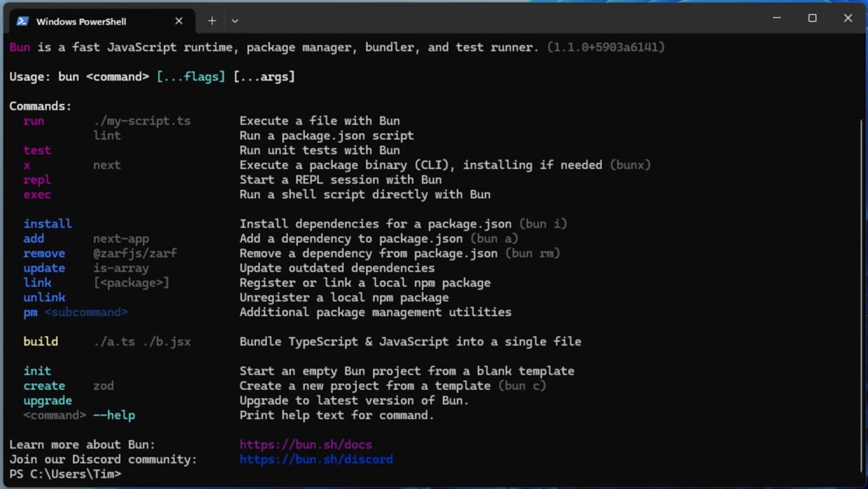Click the "test" command keyword

[37, 149]
